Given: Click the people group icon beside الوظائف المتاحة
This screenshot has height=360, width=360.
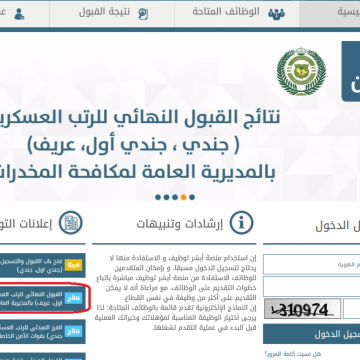Looking at the screenshot, I should [276, 13].
